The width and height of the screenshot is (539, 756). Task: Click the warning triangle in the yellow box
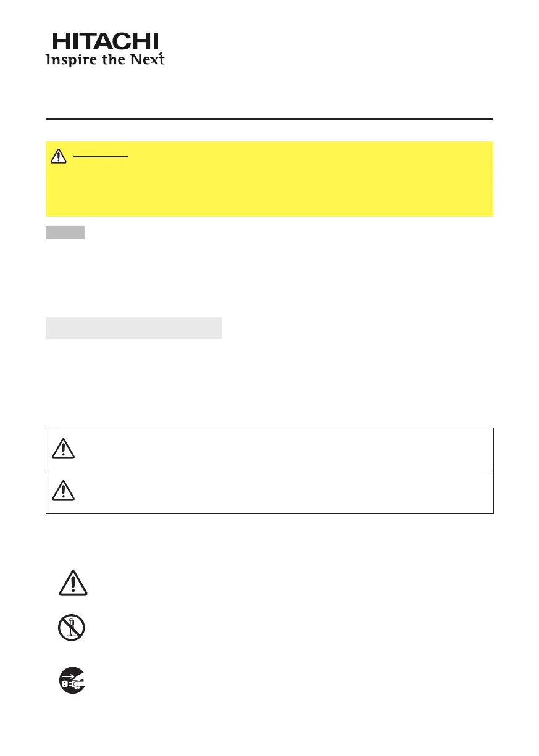pos(58,156)
